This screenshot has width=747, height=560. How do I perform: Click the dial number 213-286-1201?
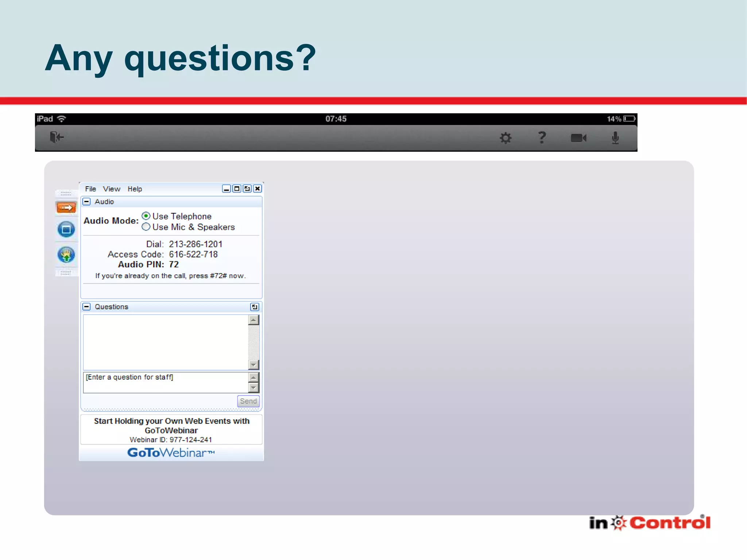tap(196, 244)
